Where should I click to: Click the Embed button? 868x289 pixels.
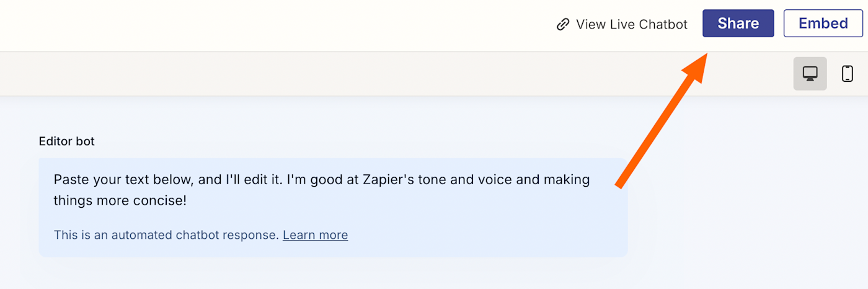coord(823,24)
